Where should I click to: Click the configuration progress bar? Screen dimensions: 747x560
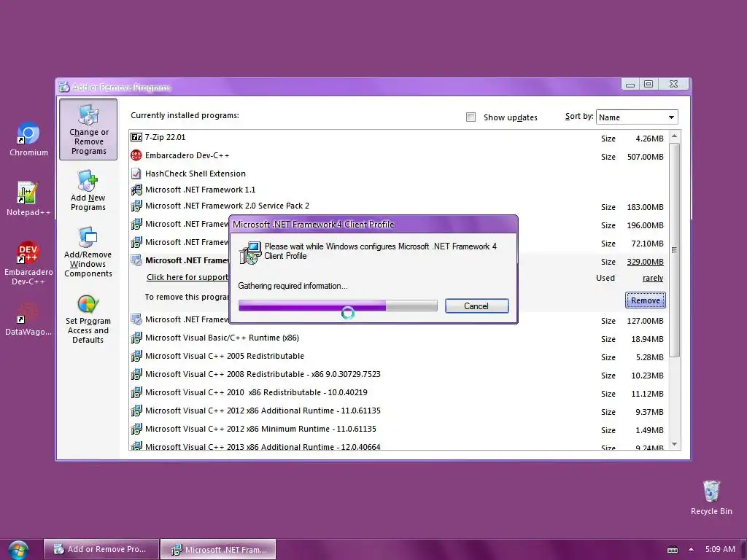338,306
